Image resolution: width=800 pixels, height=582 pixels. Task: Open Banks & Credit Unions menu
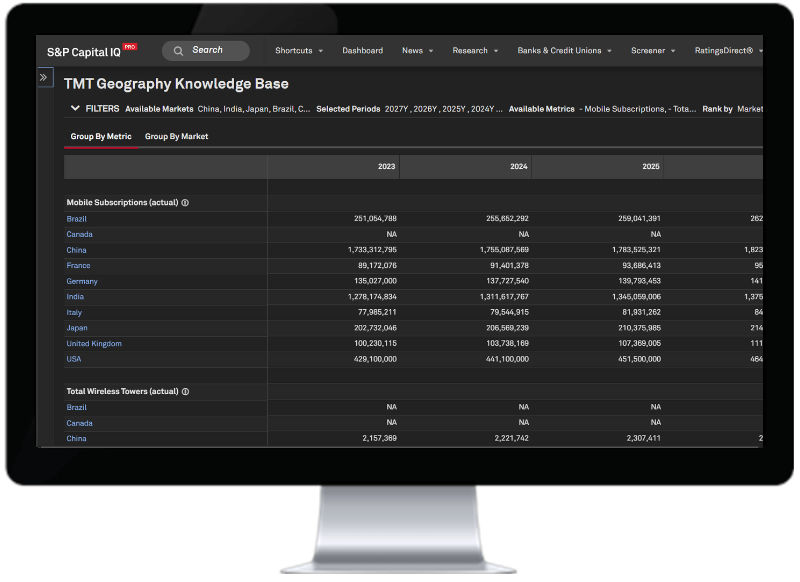[x=564, y=50]
